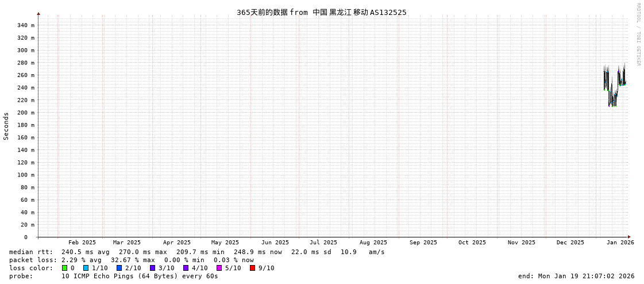
Task: Click the packet loss statistics line
Action: pos(131,260)
